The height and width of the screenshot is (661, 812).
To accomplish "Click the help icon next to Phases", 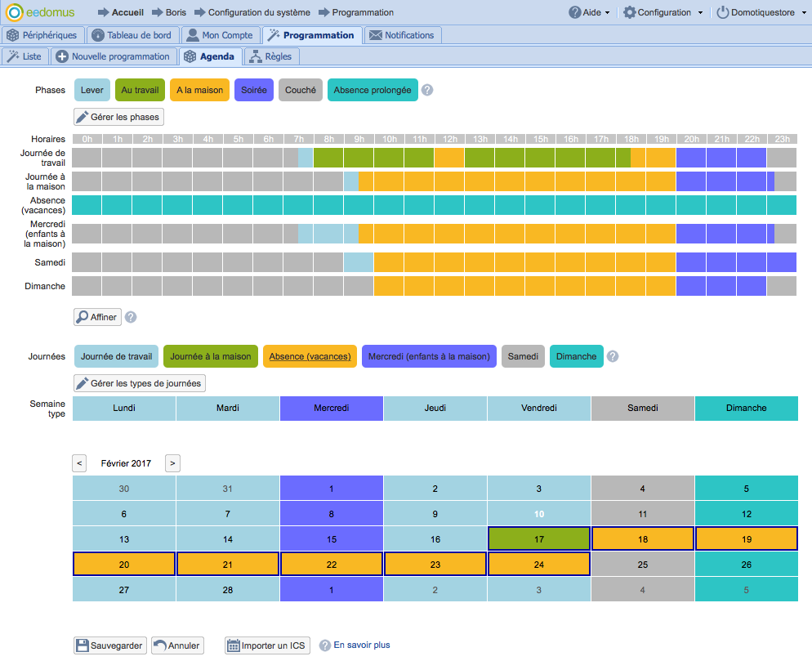I will tap(427, 90).
